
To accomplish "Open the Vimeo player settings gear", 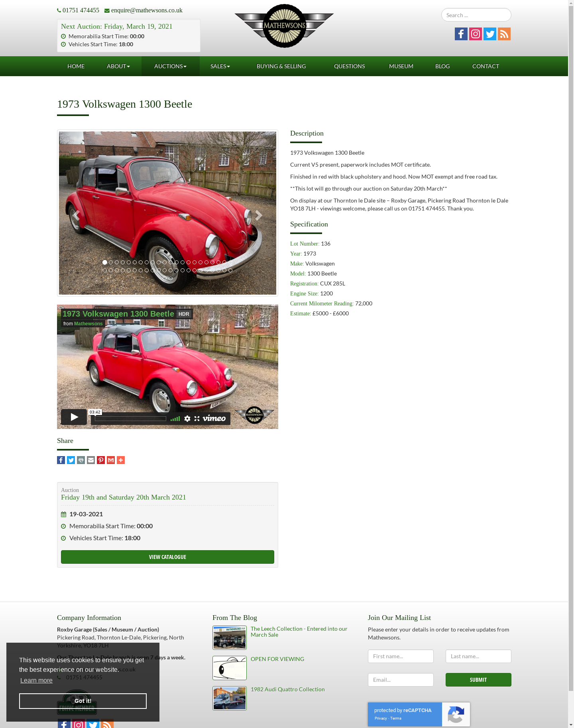I will 187,419.
